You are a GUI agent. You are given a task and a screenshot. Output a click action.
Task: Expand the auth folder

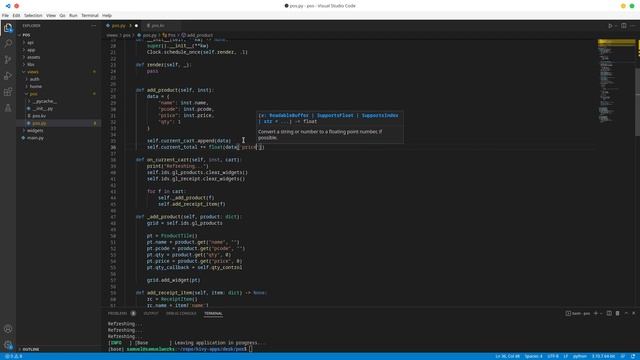pyautogui.click(x=33, y=79)
